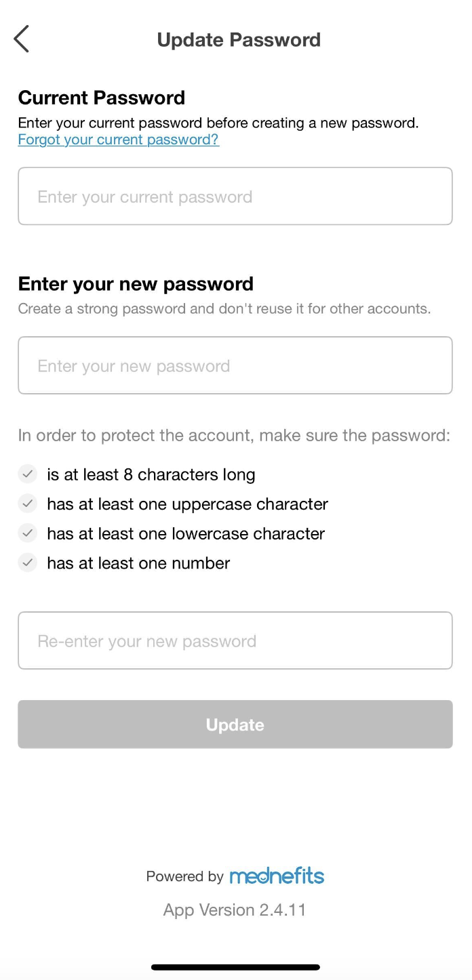Click the lowercase character checkmark icon

coord(27,533)
